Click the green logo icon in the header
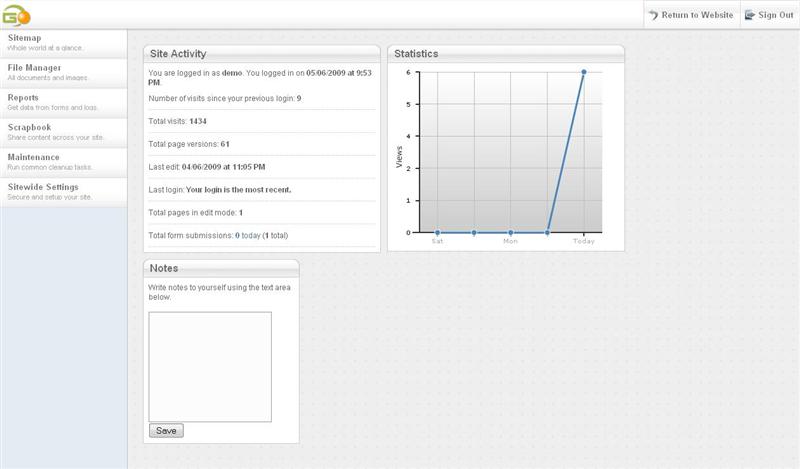This screenshot has height=469, width=800. 17,14
